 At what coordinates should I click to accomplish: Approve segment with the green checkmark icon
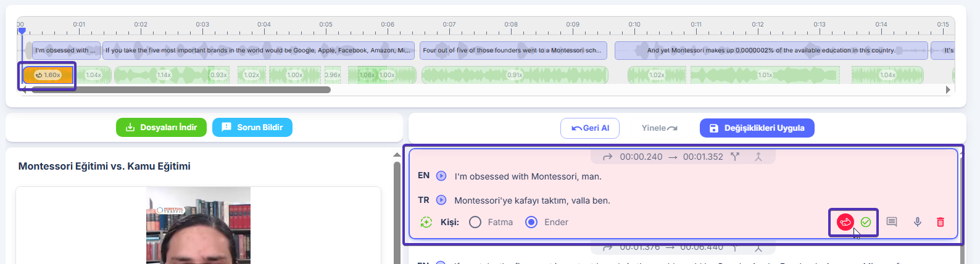click(866, 222)
